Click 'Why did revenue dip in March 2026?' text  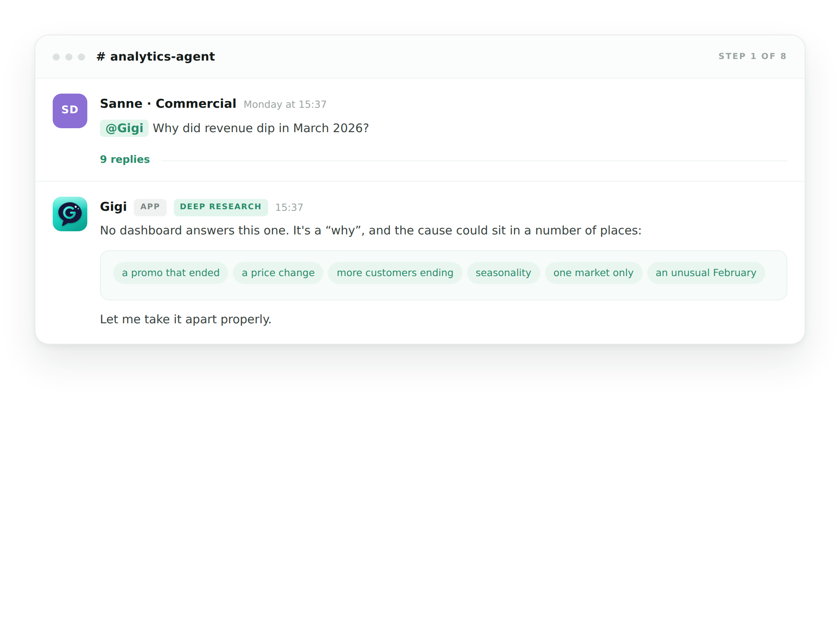(261, 128)
